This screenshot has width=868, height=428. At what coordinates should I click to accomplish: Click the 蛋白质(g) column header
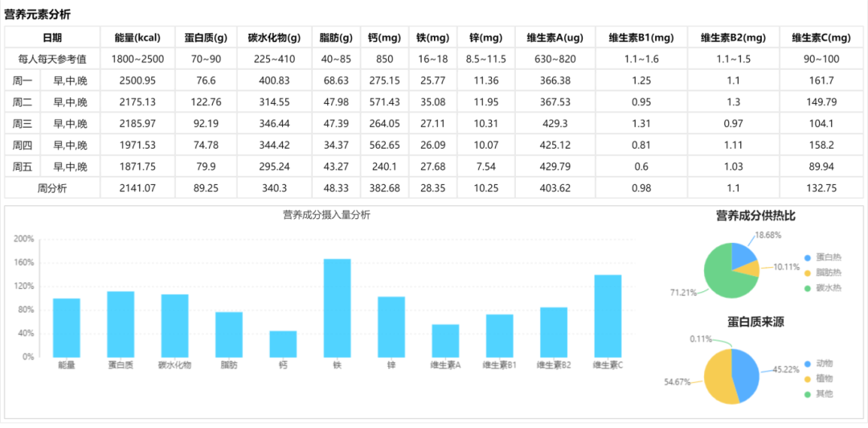(x=206, y=38)
